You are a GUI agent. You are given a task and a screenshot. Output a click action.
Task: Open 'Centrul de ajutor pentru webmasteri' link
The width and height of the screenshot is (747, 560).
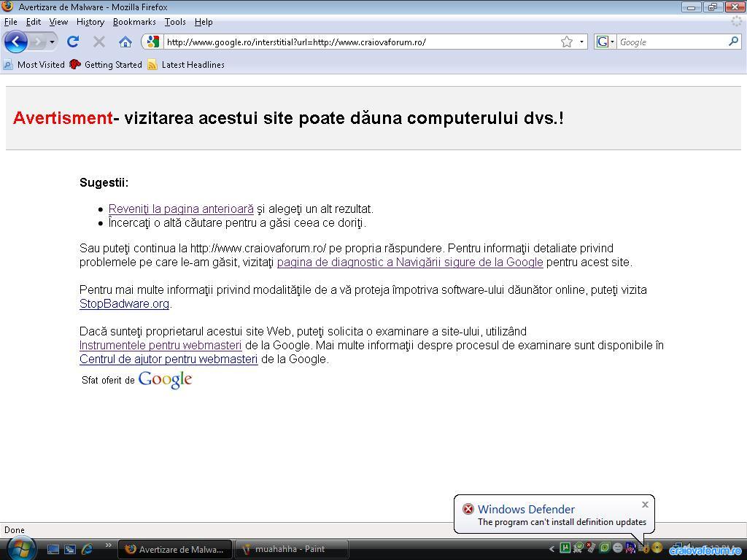(169, 359)
